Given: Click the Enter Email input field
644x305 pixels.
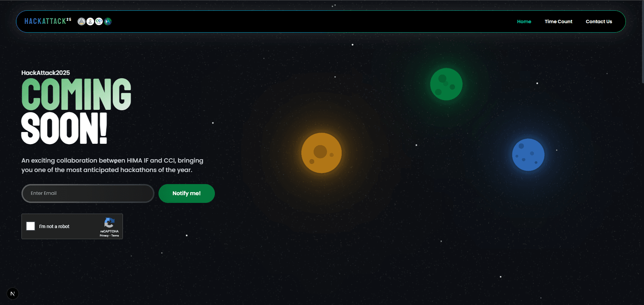Looking at the screenshot, I should coord(88,193).
